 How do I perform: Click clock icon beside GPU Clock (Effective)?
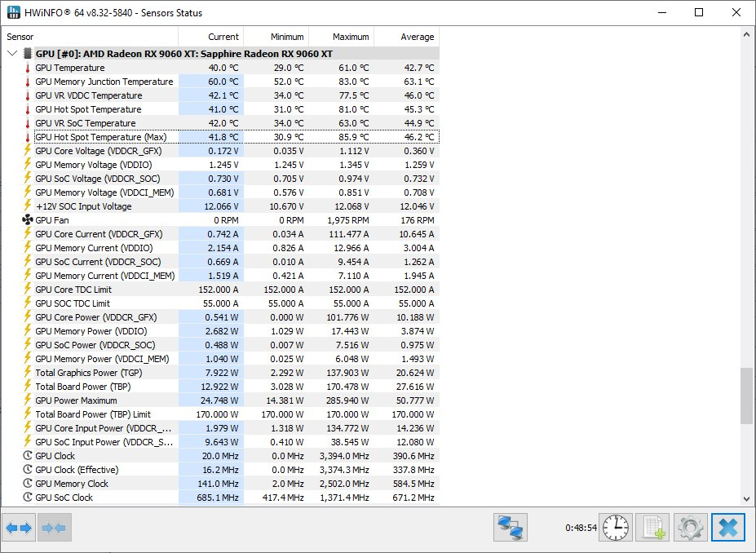28,470
